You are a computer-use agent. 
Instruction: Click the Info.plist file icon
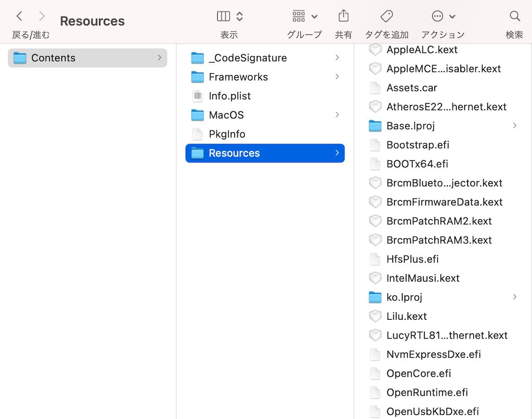coord(197,96)
